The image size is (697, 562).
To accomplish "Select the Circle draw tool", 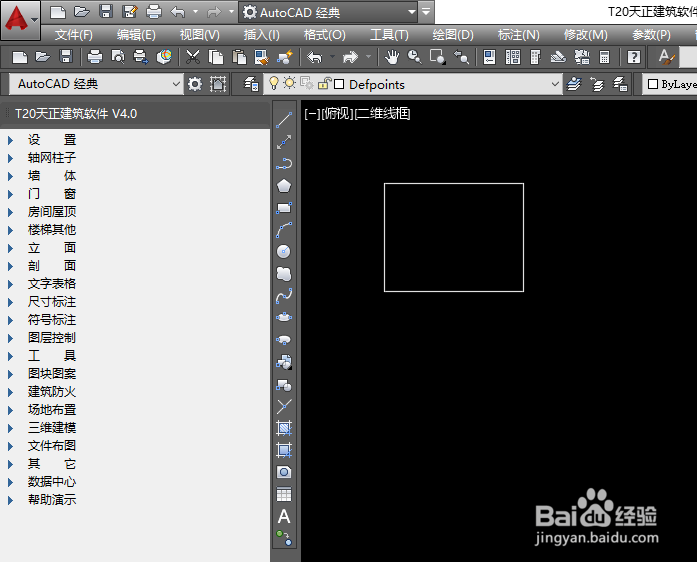I will point(284,252).
